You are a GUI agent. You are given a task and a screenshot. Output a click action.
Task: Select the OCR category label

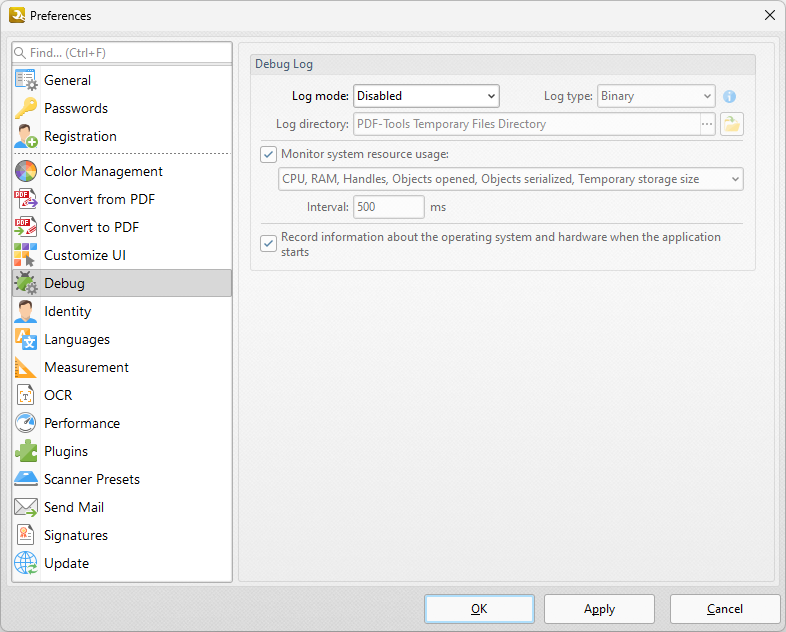pyautogui.click(x=58, y=395)
